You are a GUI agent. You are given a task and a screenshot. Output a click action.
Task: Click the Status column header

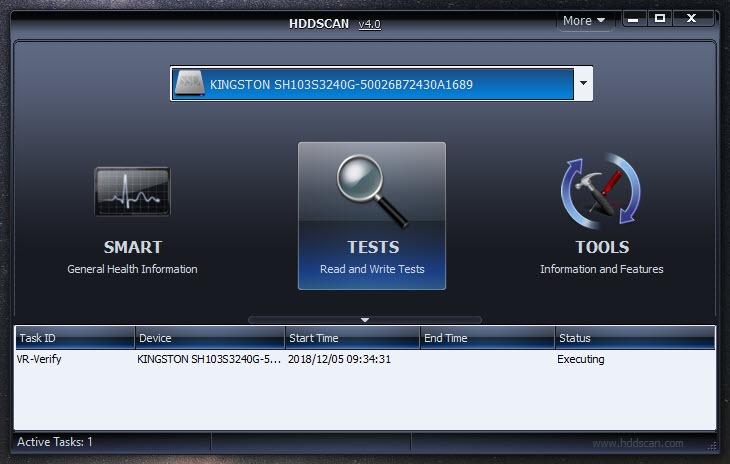(634, 338)
